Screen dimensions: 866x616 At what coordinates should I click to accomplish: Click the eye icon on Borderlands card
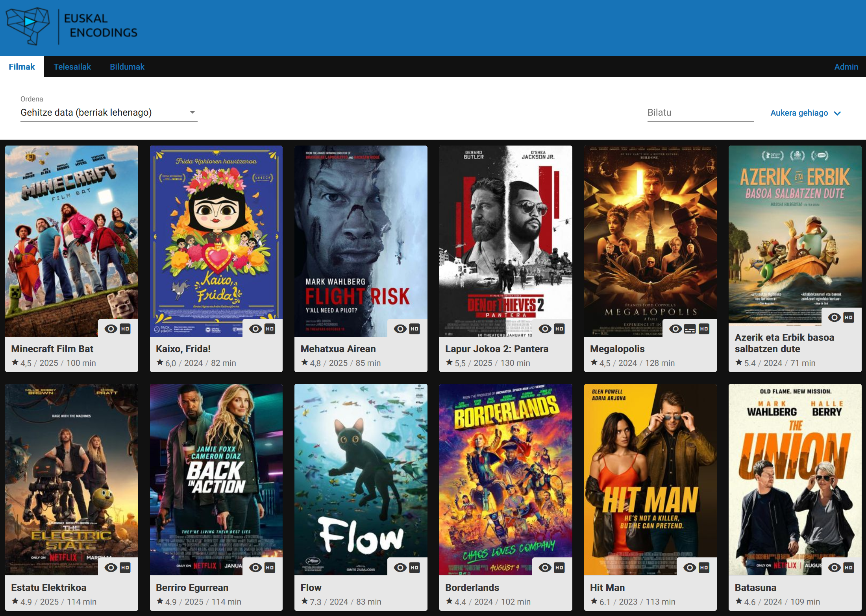click(x=545, y=568)
